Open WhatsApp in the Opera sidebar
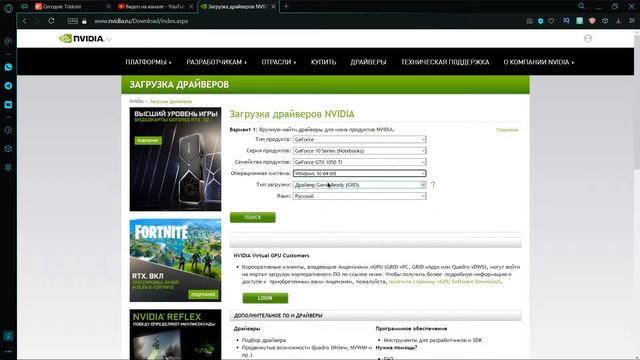The image size is (640, 360). pyautogui.click(x=8, y=67)
